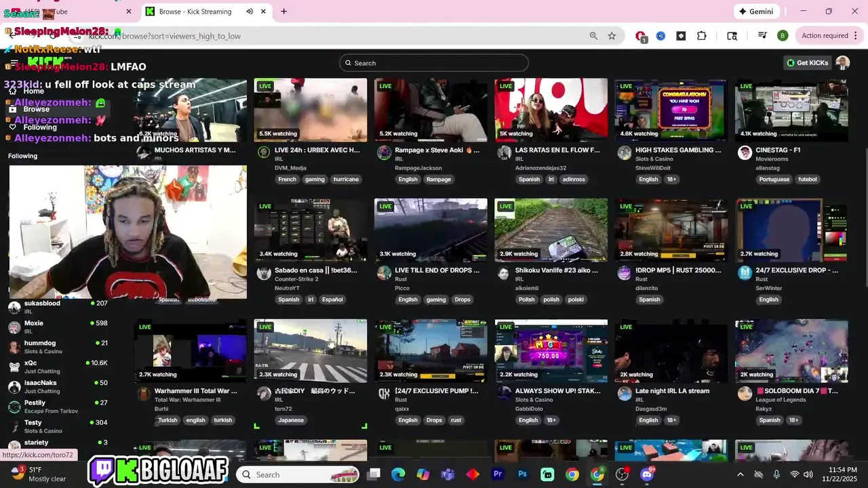Bookmark this page with the star icon
The height and width of the screenshot is (488, 868).
click(612, 36)
